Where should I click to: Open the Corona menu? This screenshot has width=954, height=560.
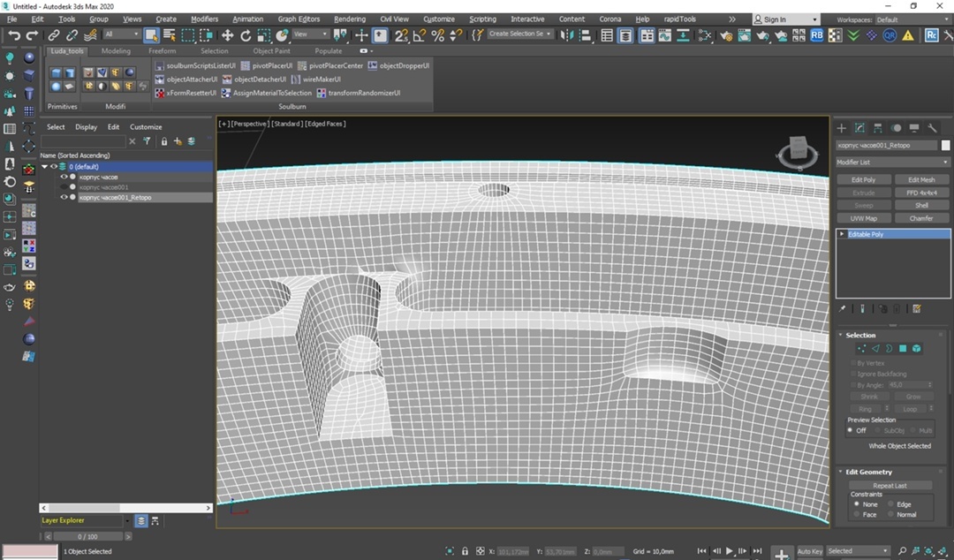pos(610,19)
